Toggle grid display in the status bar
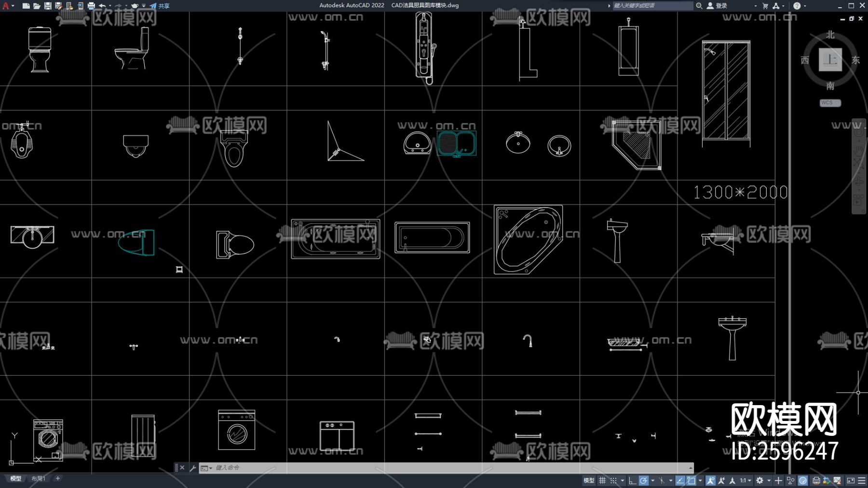This screenshot has width=868, height=488. (602, 481)
